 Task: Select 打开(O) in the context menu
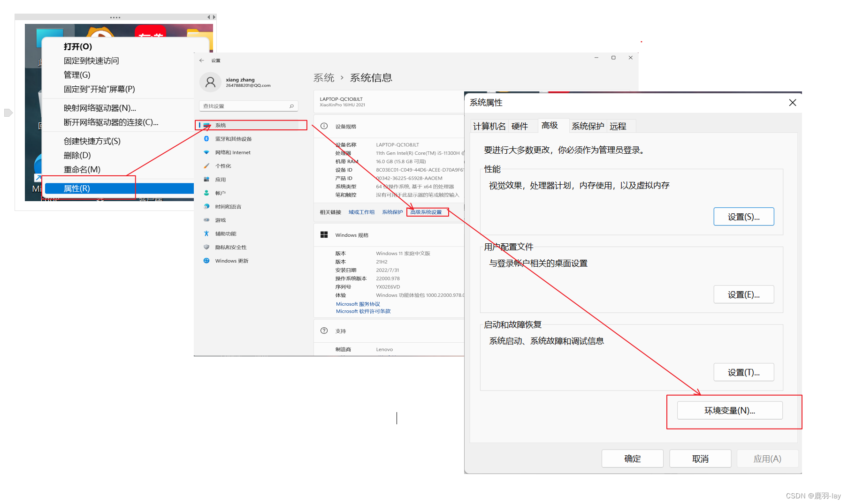78,46
